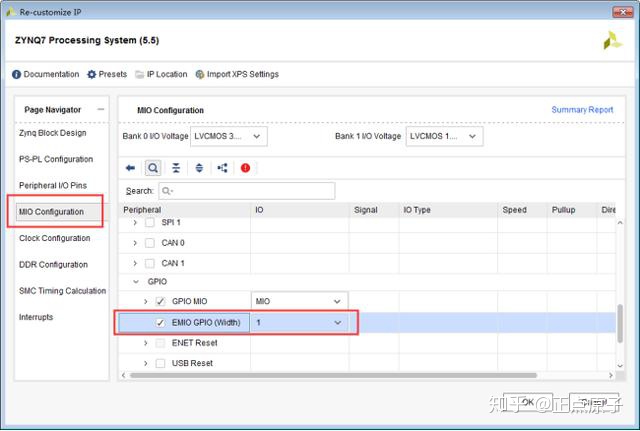Viewport: 640px width, 431px height.
Task: Click the Speed column header
Action: click(523, 210)
